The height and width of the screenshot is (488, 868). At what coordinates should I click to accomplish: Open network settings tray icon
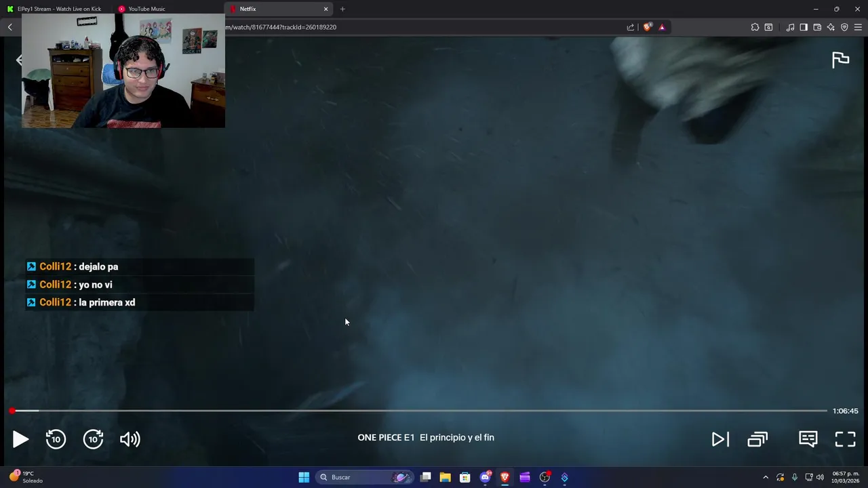[809, 477]
